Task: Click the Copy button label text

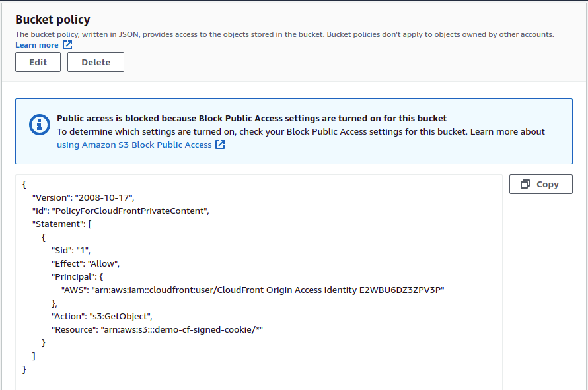Action: pyautogui.click(x=547, y=185)
